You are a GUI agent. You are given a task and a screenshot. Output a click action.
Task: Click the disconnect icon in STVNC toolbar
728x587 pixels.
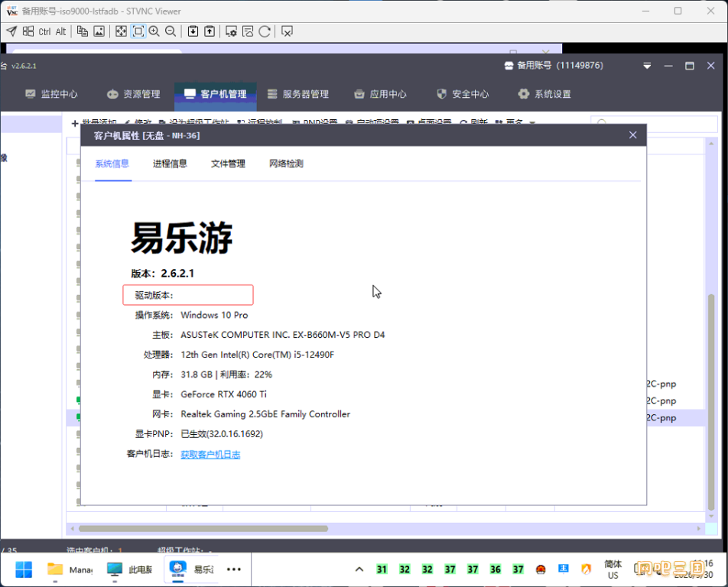tap(287, 31)
